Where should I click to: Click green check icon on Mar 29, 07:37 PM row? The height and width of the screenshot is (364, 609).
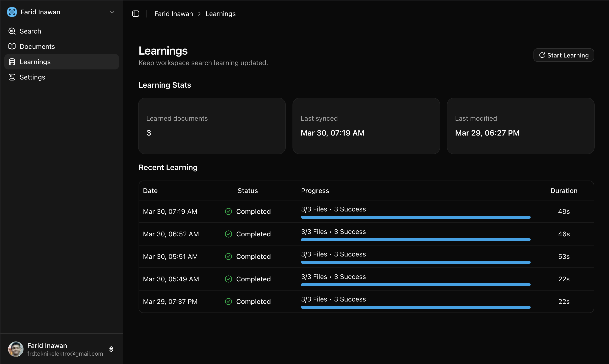(228, 301)
